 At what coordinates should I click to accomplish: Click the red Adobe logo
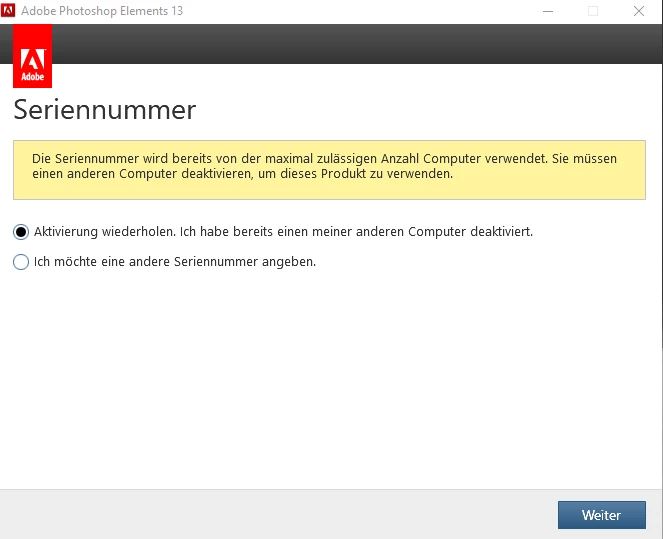tap(33, 56)
